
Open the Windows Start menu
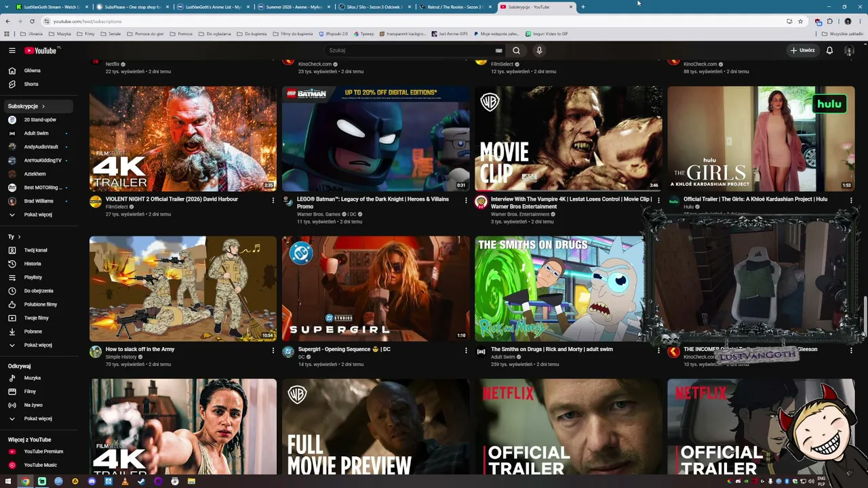click(x=8, y=481)
